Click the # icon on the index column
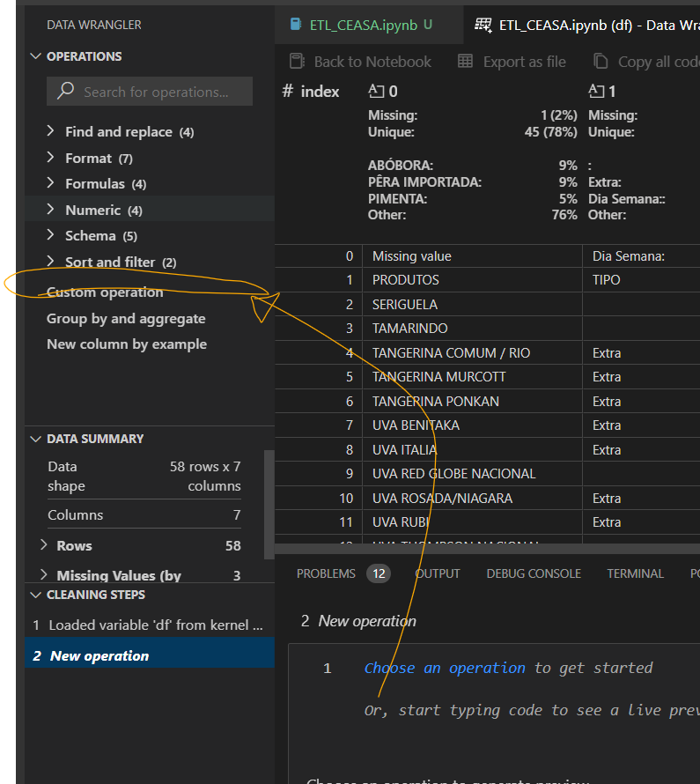 click(x=286, y=90)
